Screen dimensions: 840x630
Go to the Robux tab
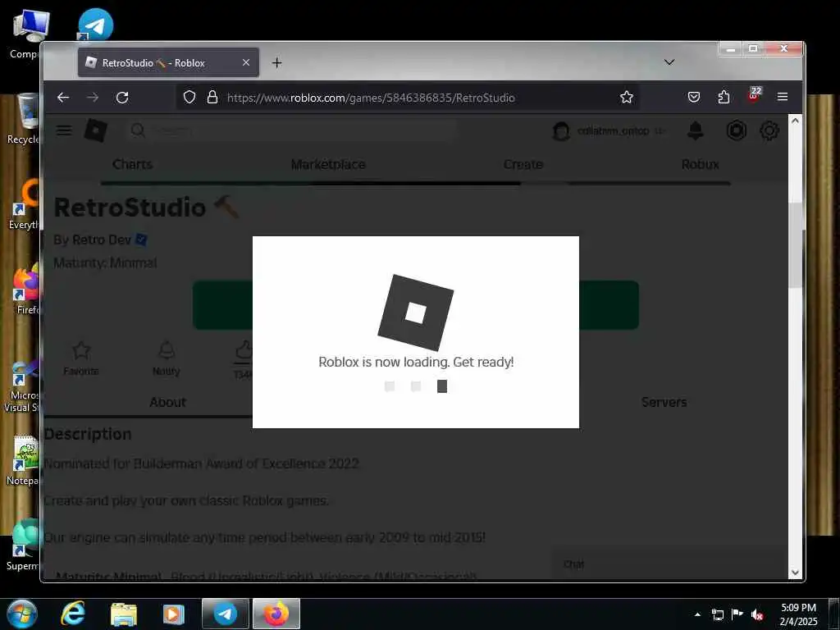701,164
